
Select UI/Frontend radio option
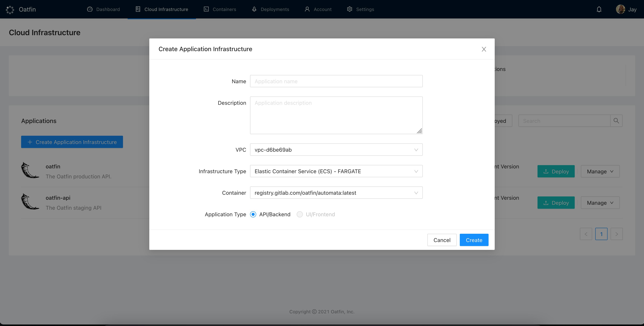click(300, 214)
